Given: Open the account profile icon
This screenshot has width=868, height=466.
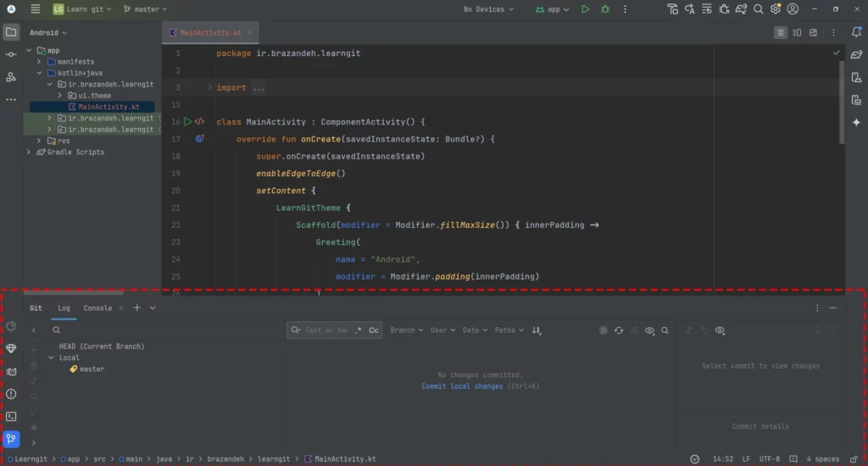Looking at the screenshot, I should click(793, 8).
